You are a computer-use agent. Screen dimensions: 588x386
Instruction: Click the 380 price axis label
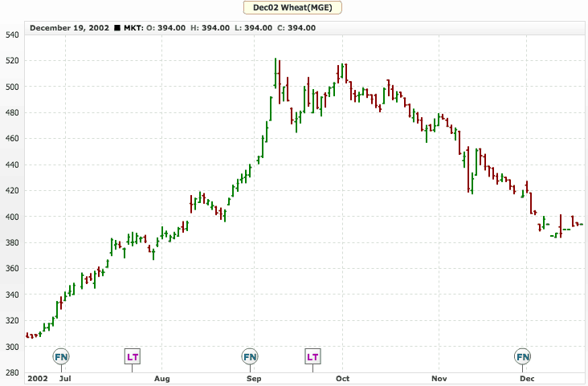[x=12, y=243]
